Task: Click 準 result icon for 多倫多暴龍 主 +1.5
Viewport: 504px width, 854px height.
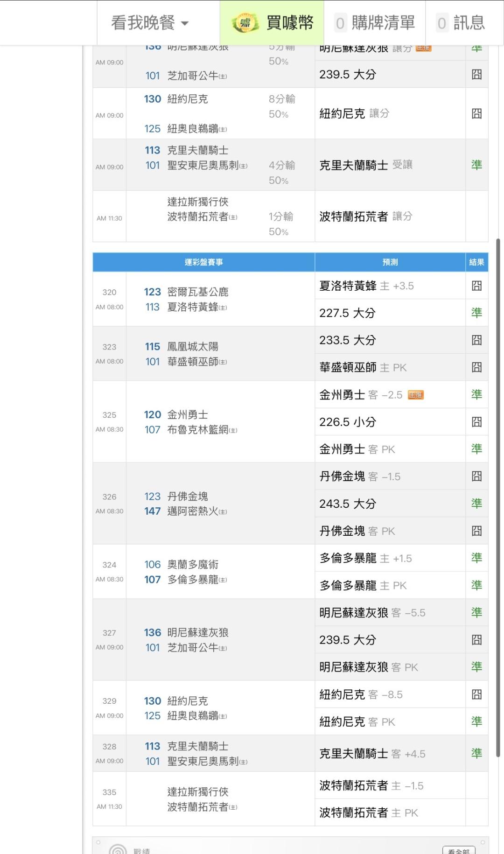Action: 476,558
